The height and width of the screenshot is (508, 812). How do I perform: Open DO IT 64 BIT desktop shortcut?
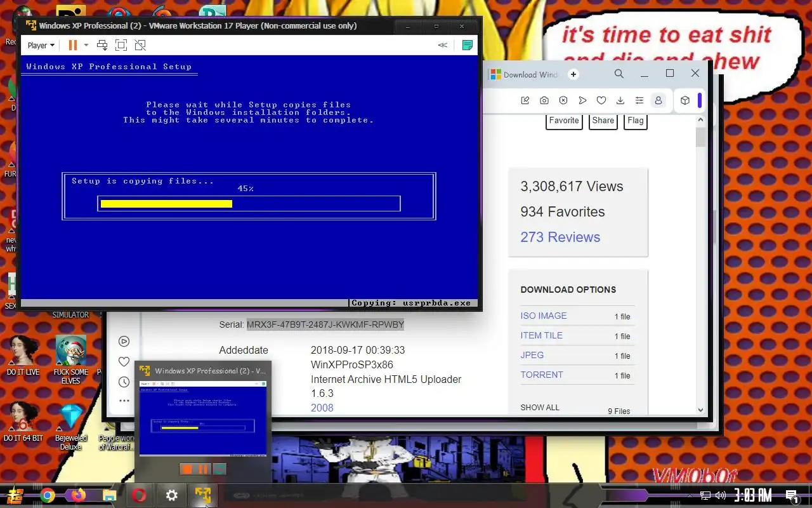(23, 422)
